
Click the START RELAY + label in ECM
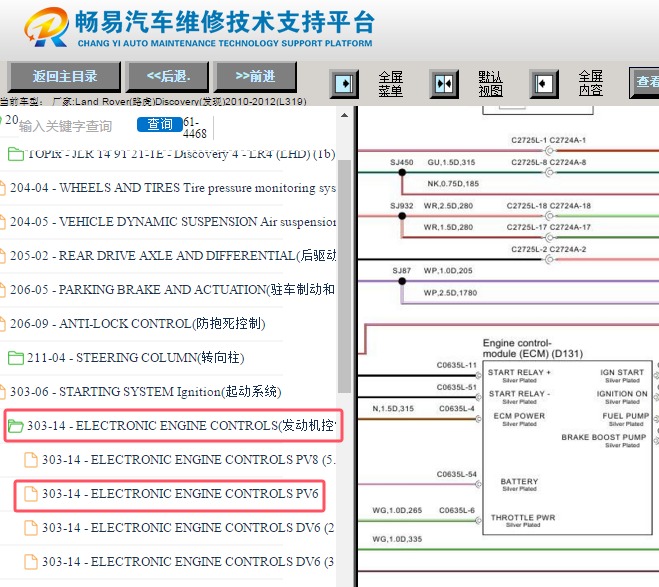[519, 372]
